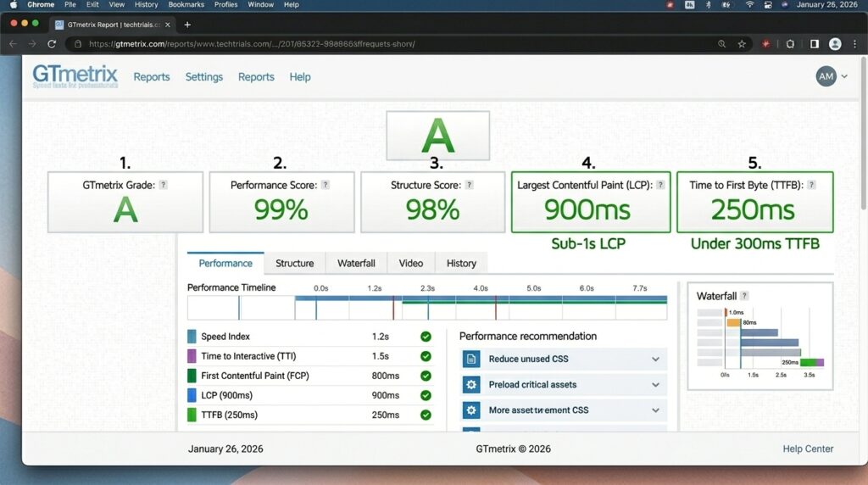Click green check for LCP row
The image size is (868, 485).
[426, 395]
